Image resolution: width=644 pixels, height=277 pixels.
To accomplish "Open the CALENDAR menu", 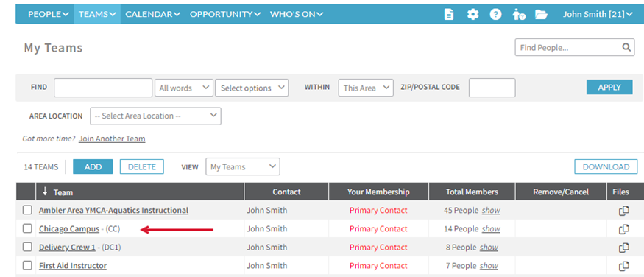I will pyautogui.click(x=153, y=14).
